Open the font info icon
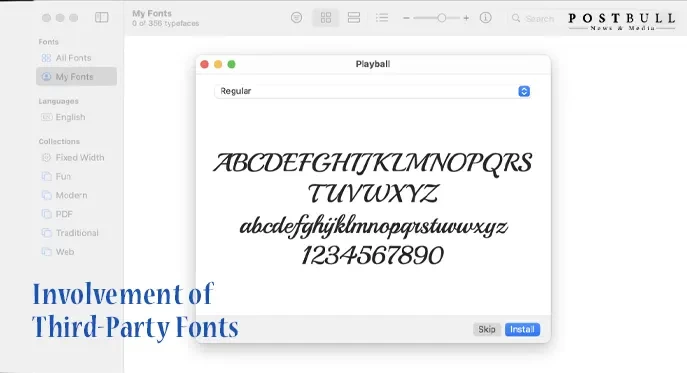687x373 pixels. click(485, 18)
